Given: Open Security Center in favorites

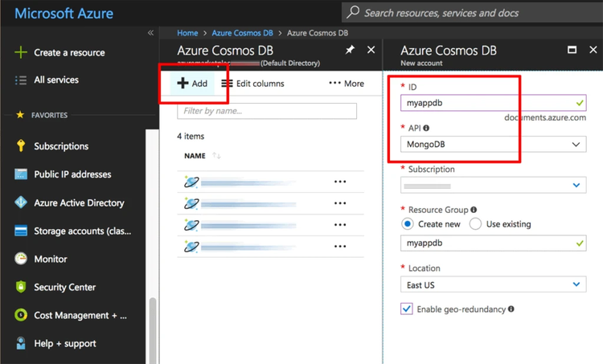Looking at the screenshot, I should pyautogui.click(x=64, y=287).
